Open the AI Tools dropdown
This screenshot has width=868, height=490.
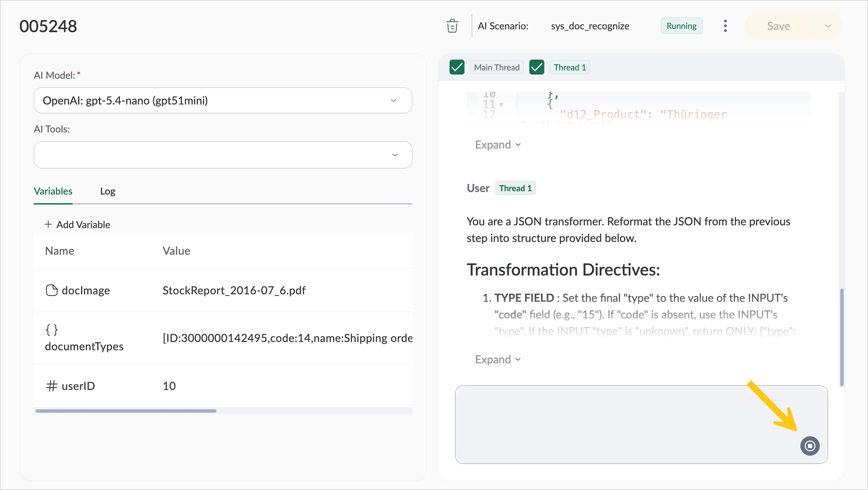[223, 155]
